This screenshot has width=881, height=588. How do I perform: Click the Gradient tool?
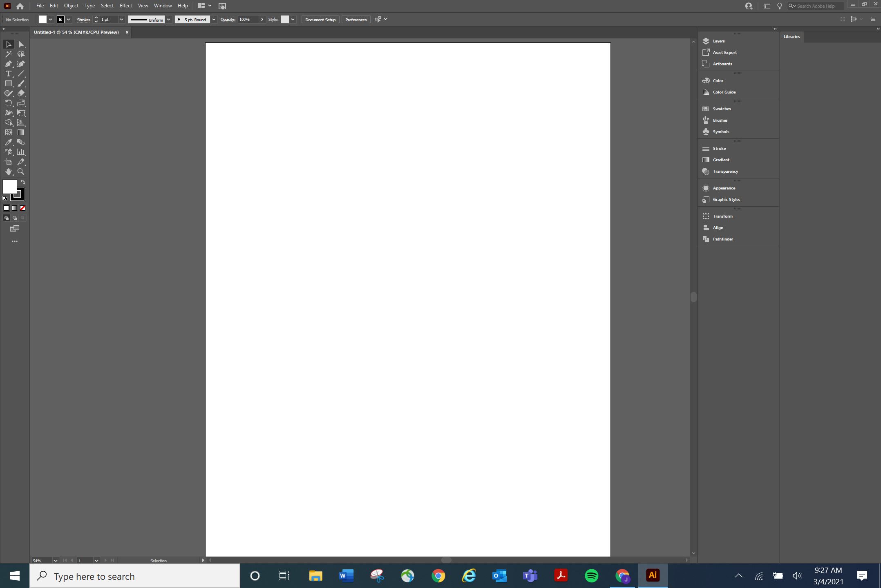(x=21, y=132)
